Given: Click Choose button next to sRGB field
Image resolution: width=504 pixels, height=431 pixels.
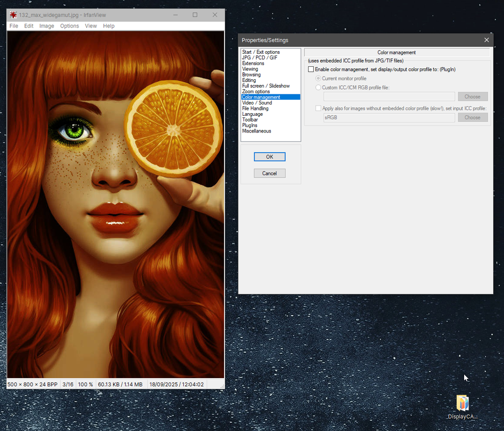Looking at the screenshot, I should click(473, 117).
